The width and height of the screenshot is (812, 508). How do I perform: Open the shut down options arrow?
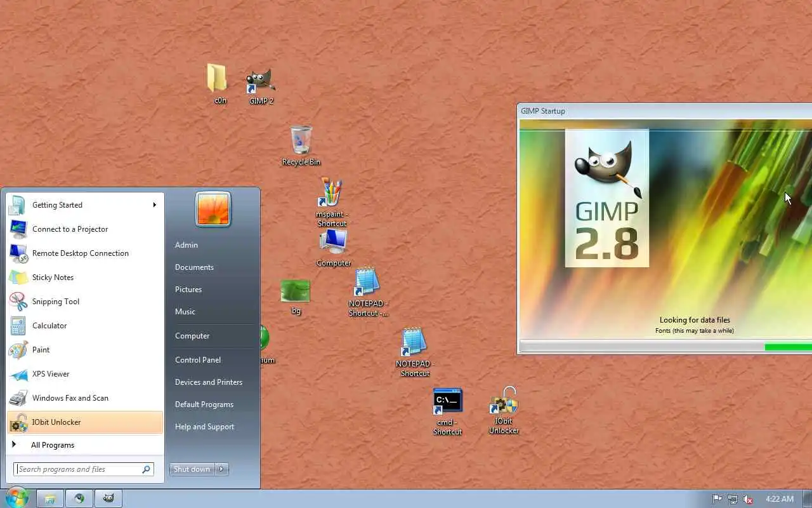221,469
